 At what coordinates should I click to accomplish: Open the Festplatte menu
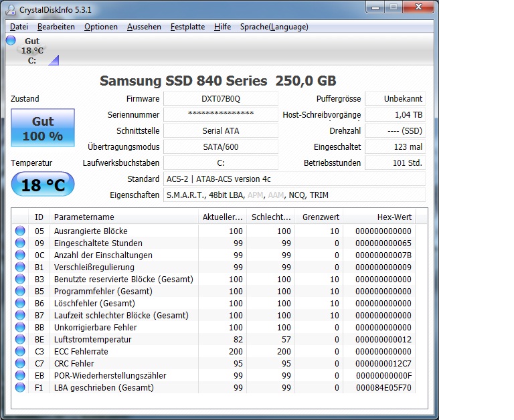tap(187, 27)
